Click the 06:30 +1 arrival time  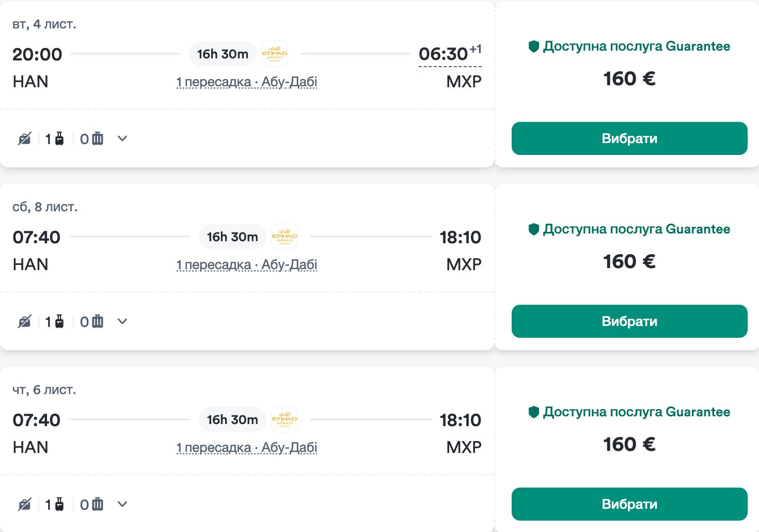449,54
